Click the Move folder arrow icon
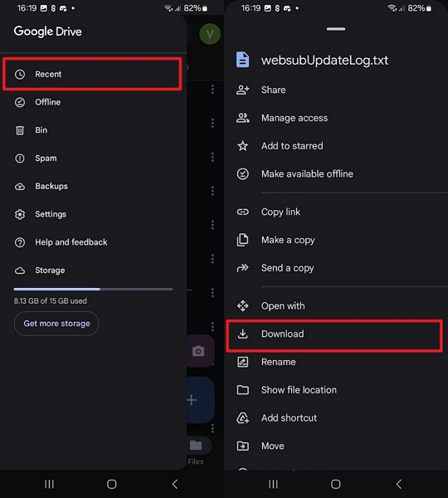Viewport: 448px width, 498px height. click(243, 446)
